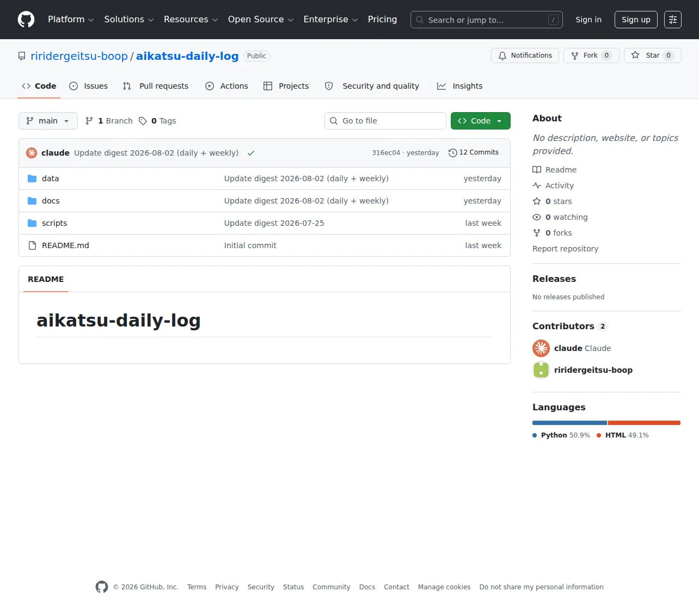The height and width of the screenshot is (616, 699).
Task: Star this repository
Action: pyautogui.click(x=652, y=56)
